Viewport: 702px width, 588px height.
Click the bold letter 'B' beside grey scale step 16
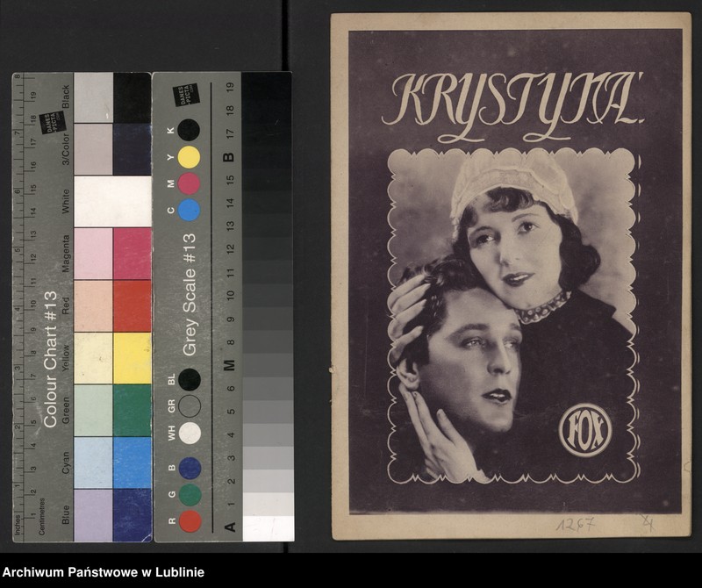click(228, 157)
